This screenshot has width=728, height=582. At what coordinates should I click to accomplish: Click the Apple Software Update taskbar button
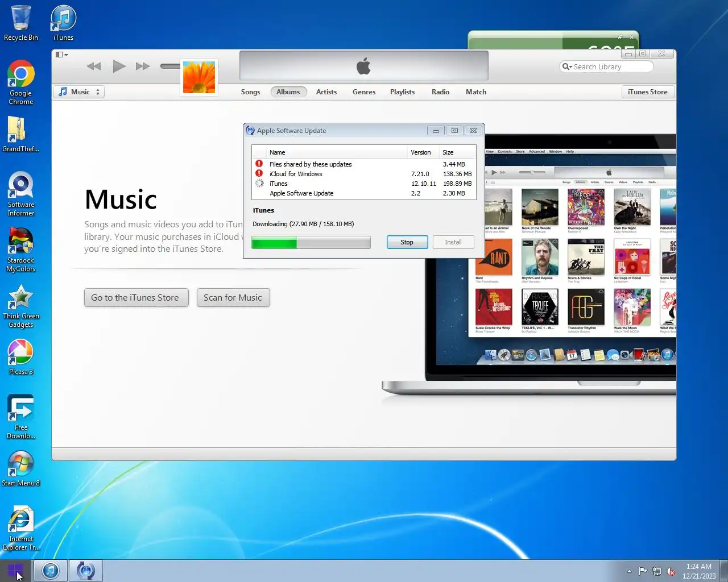pyautogui.click(x=86, y=571)
